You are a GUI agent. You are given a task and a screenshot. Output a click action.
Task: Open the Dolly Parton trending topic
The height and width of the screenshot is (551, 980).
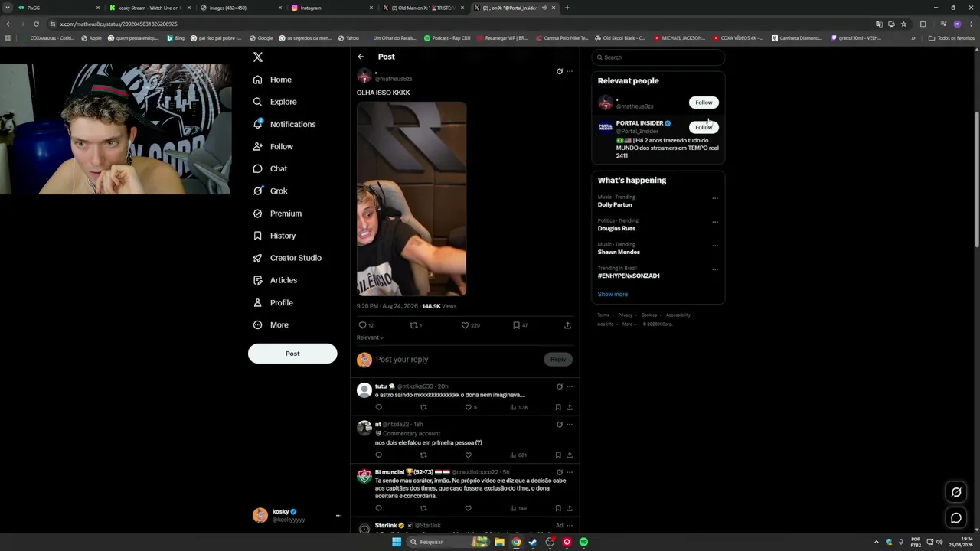click(615, 205)
